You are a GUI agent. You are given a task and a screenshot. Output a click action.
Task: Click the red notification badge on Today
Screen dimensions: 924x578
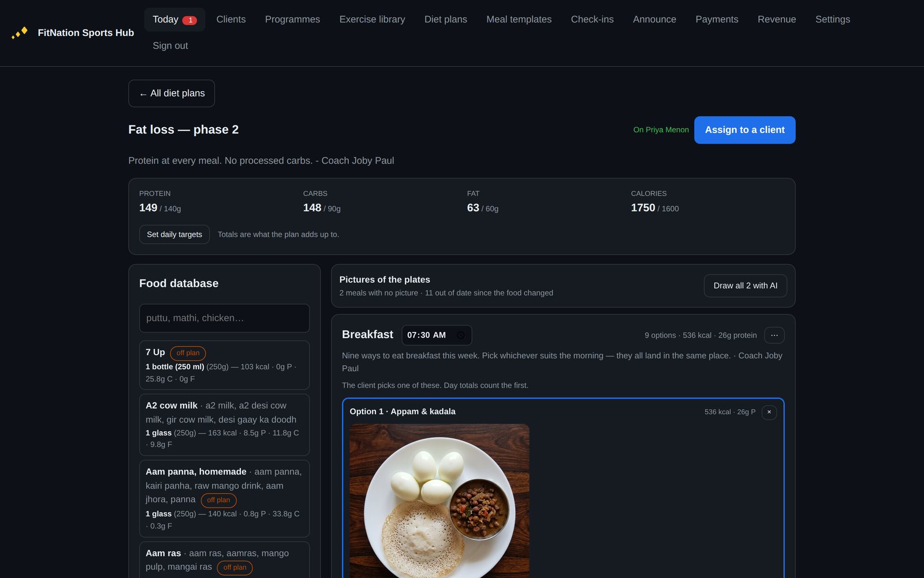(189, 20)
